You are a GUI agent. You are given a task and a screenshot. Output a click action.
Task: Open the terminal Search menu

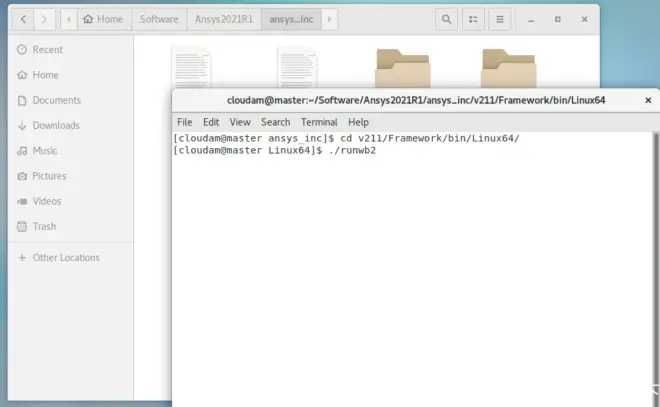click(x=275, y=122)
